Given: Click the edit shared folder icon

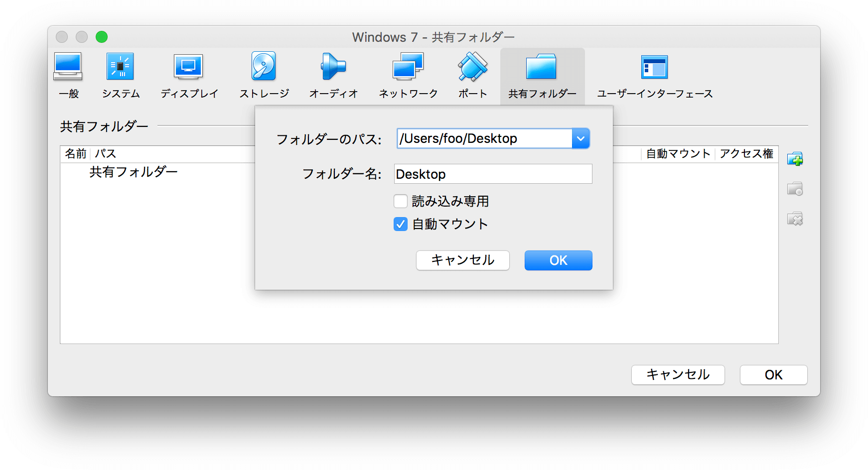Looking at the screenshot, I should click(x=796, y=189).
